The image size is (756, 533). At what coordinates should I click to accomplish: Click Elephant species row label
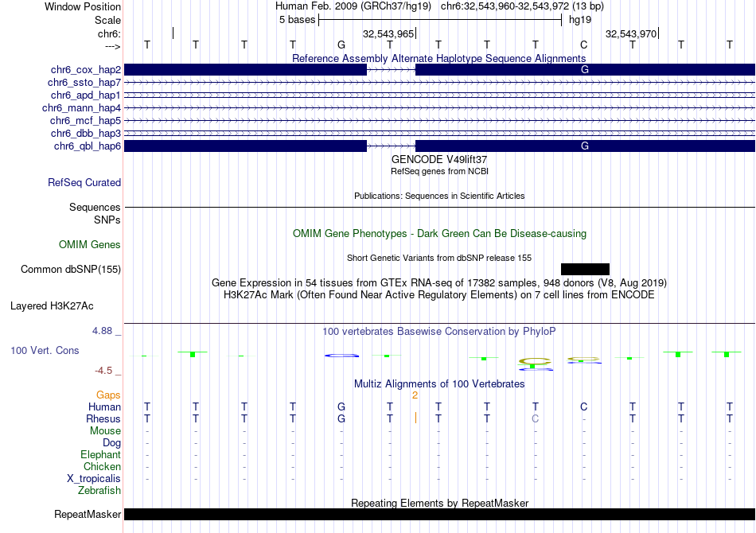pyautogui.click(x=100, y=455)
